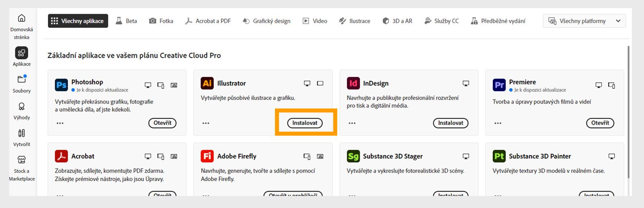Click the InDesign app icon

point(353,83)
